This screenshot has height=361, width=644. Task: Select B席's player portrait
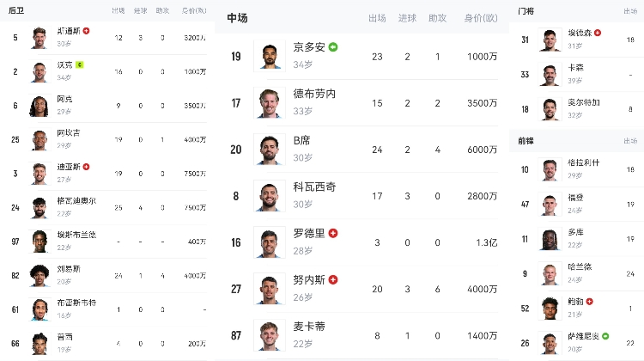point(269,149)
